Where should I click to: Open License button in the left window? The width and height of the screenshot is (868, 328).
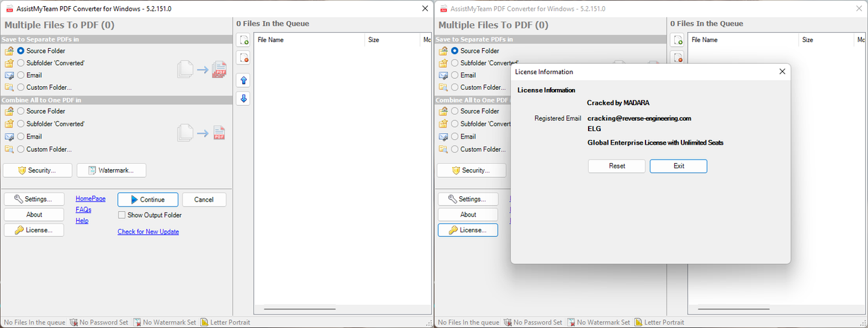tap(34, 230)
